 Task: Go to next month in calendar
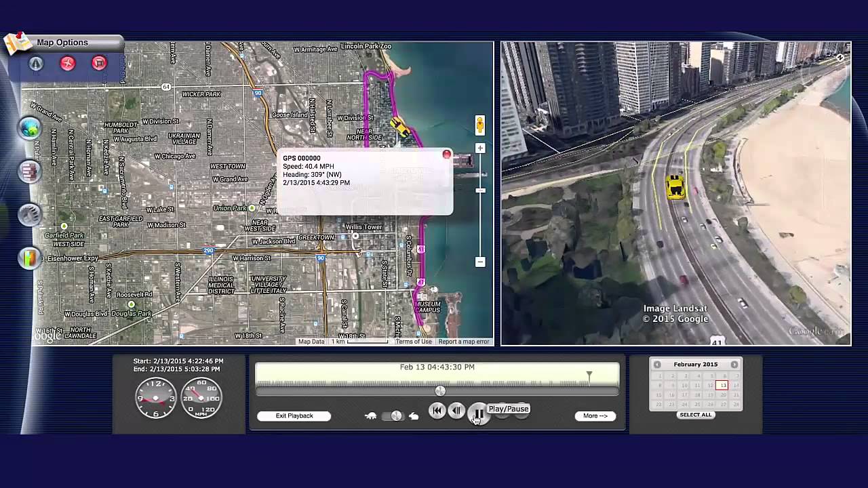pyautogui.click(x=734, y=365)
